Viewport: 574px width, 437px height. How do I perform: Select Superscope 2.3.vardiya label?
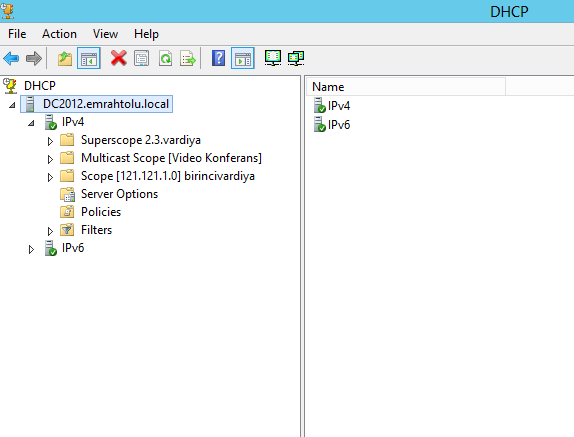pos(141,140)
